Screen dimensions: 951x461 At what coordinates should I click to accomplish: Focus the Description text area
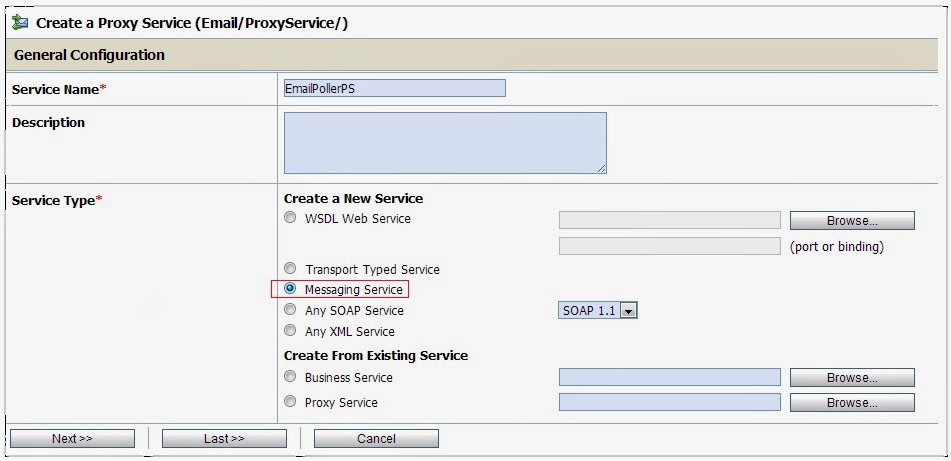click(x=445, y=143)
